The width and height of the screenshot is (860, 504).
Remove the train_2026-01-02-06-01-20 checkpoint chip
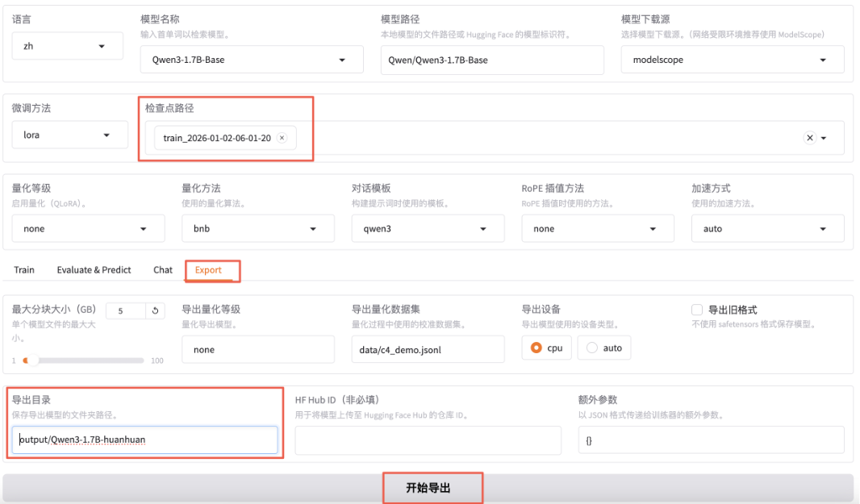point(282,138)
